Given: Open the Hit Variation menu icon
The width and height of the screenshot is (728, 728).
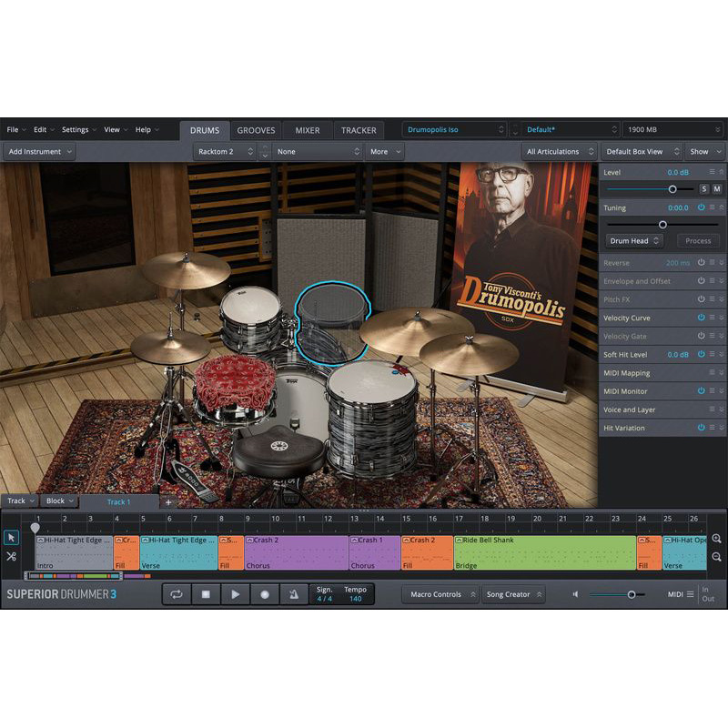Looking at the screenshot, I should point(713,427).
